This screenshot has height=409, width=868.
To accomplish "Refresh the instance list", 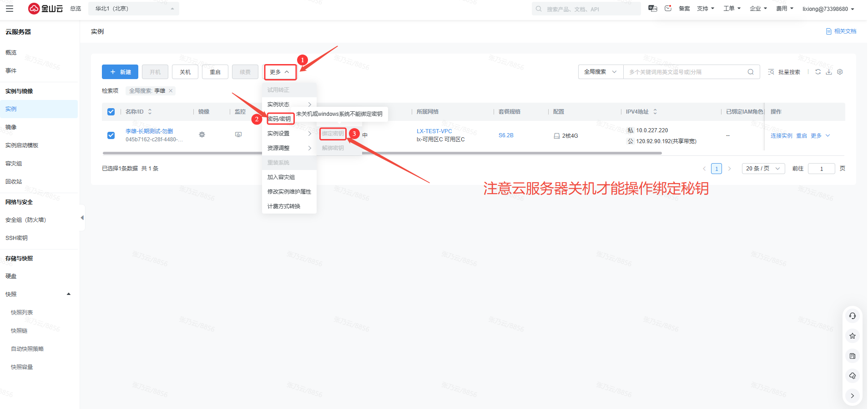I will tap(818, 72).
